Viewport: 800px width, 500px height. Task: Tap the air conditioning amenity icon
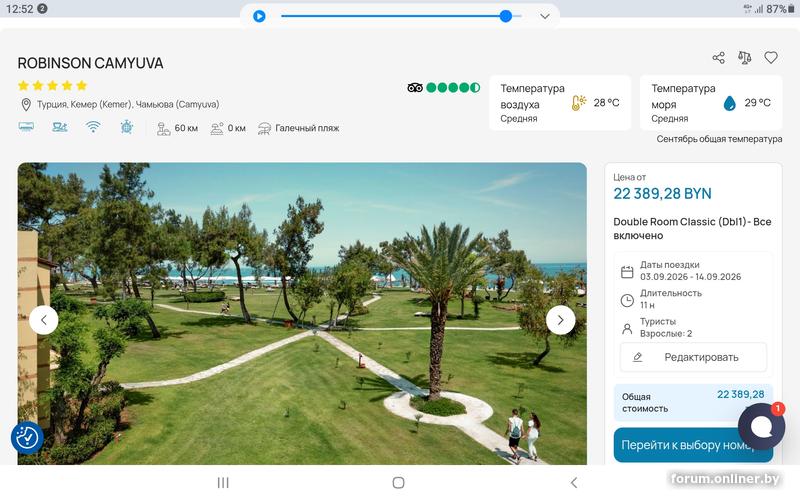tap(26, 127)
